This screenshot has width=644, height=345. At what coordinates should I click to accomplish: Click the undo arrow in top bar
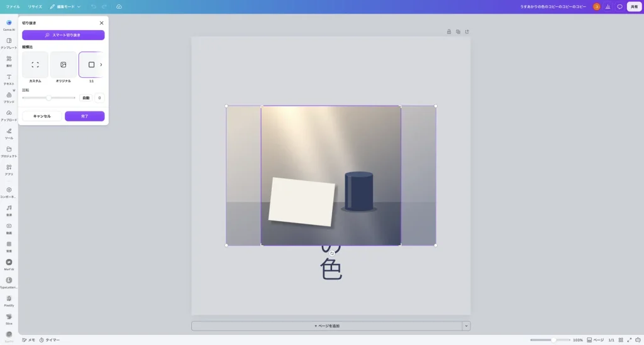pyautogui.click(x=94, y=6)
